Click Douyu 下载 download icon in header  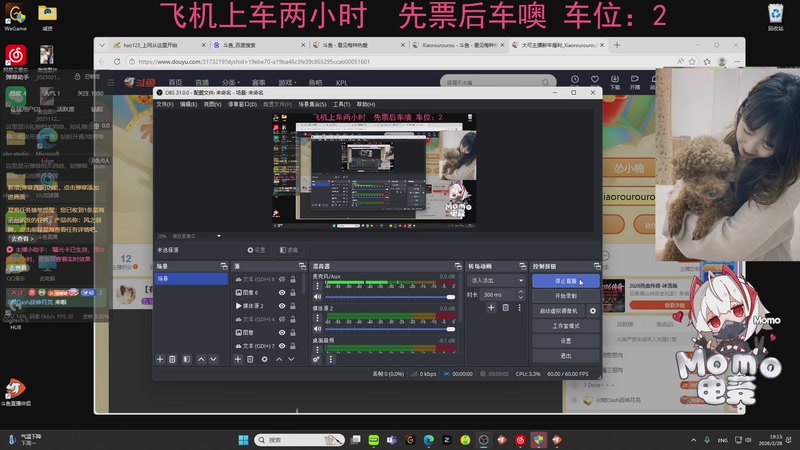pos(614,82)
